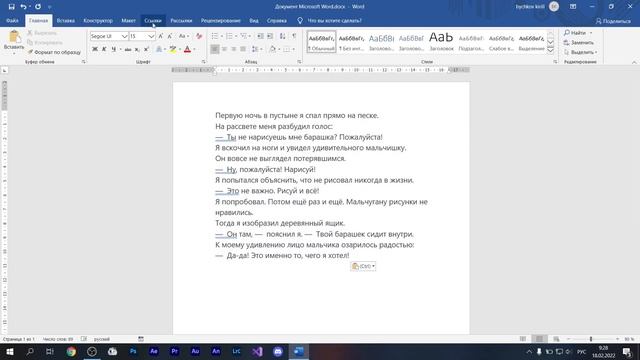The image size is (640, 360).
Task: Click the bulleted list icon
Action: click(215, 36)
